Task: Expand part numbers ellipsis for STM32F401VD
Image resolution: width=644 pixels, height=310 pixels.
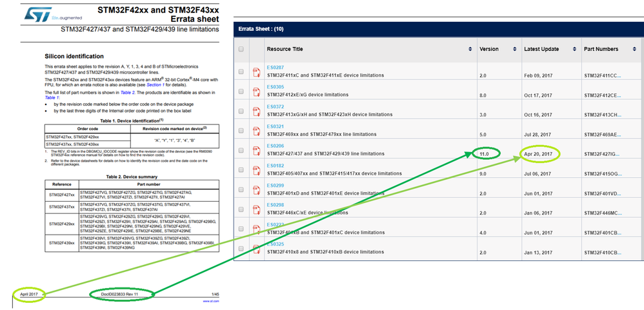Action: (619, 193)
